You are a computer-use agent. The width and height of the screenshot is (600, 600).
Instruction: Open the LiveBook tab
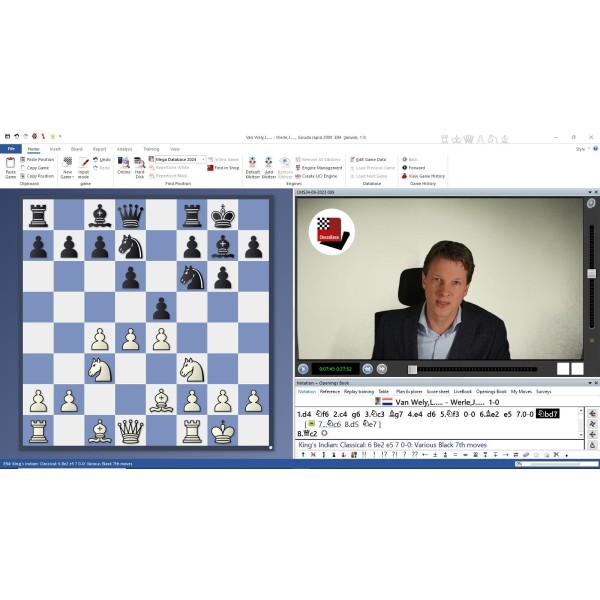coord(463,391)
